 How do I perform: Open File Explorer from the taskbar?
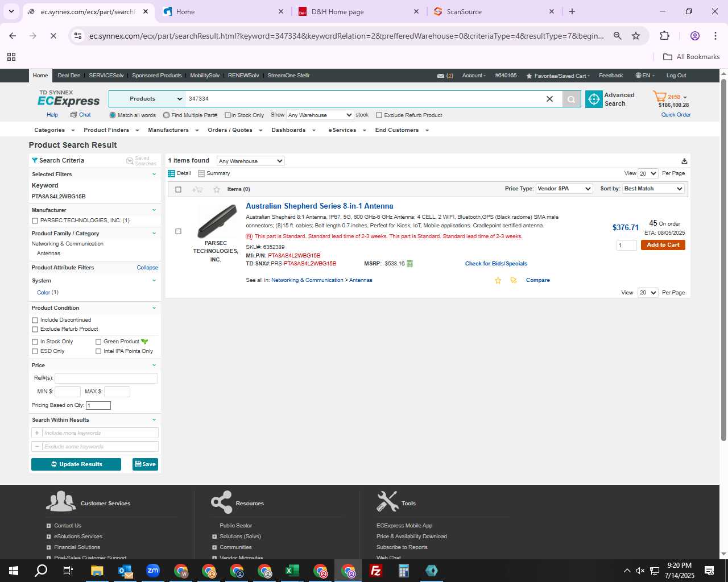(x=97, y=571)
